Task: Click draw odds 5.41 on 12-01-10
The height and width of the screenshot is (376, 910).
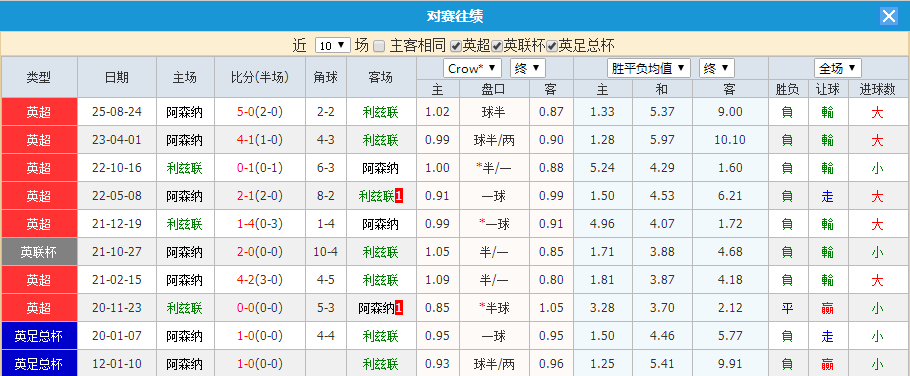Action: click(x=662, y=363)
